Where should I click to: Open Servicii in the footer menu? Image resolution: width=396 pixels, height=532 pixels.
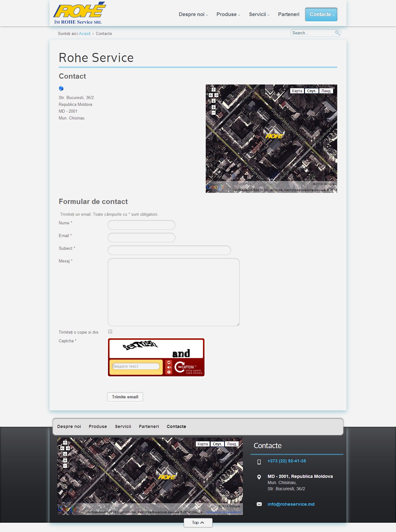coord(123,426)
